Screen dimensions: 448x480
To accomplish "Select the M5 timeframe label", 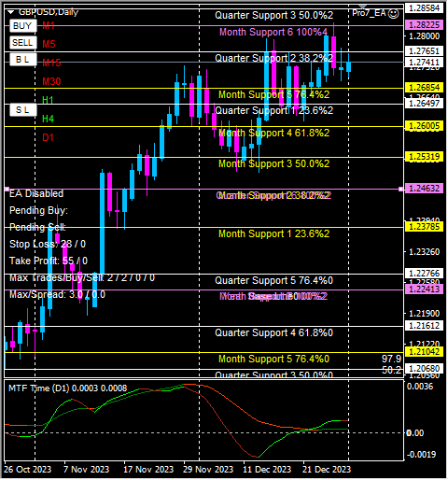I will pos(49,44).
